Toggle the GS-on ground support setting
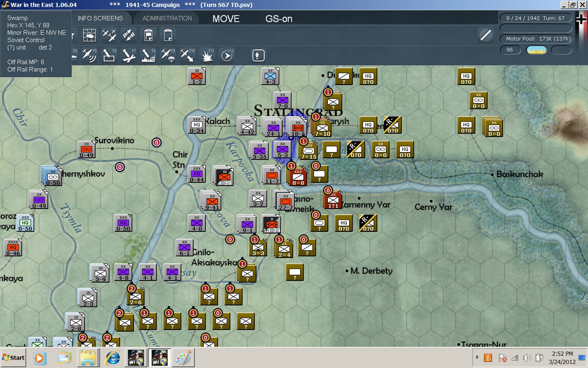The image size is (588, 368). (x=279, y=19)
